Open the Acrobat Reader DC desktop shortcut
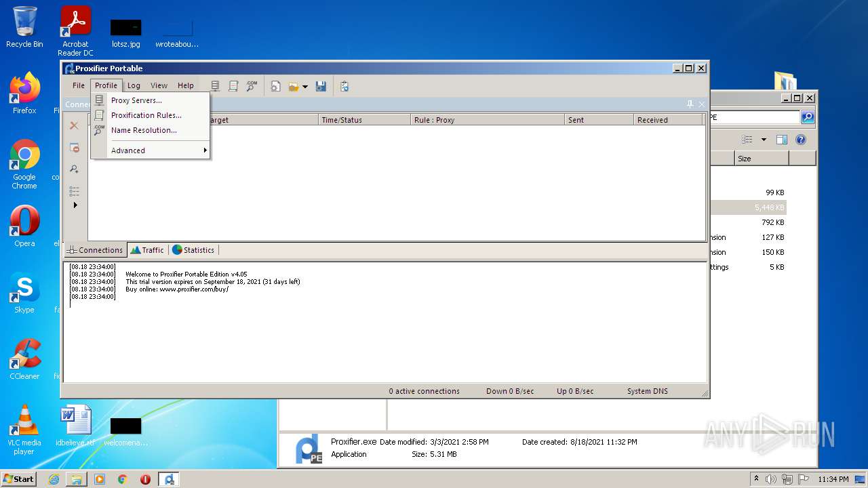Image resolution: width=868 pixels, height=488 pixels. pyautogui.click(x=75, y=31)
